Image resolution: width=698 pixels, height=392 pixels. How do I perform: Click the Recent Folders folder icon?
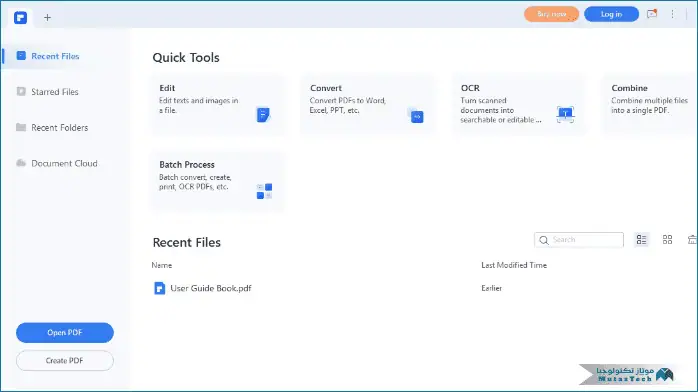pyautogui.click(x=21, y=127)
